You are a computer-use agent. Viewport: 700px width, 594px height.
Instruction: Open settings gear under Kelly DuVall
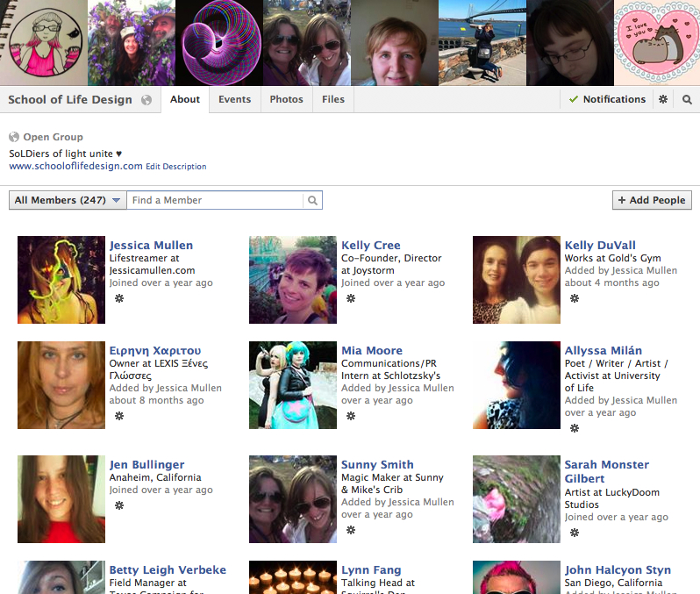pyautogui.click(x=575, y=298)
